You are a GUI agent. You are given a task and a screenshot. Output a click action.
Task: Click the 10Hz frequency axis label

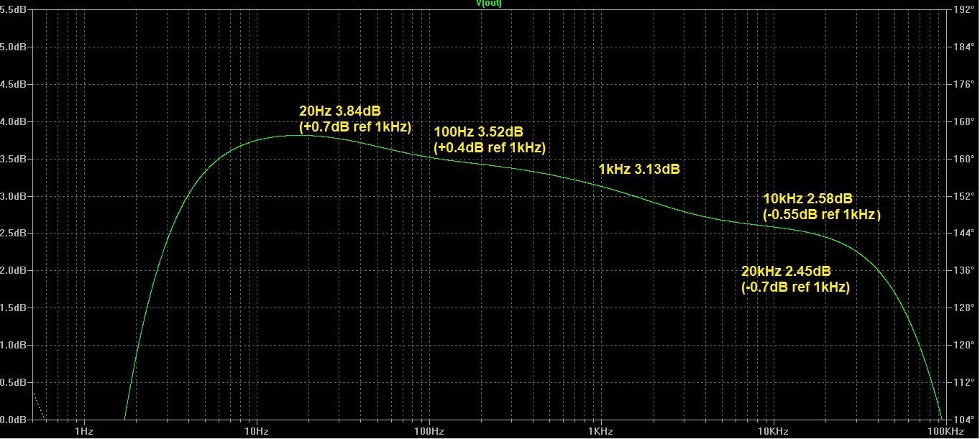[257, 431]
